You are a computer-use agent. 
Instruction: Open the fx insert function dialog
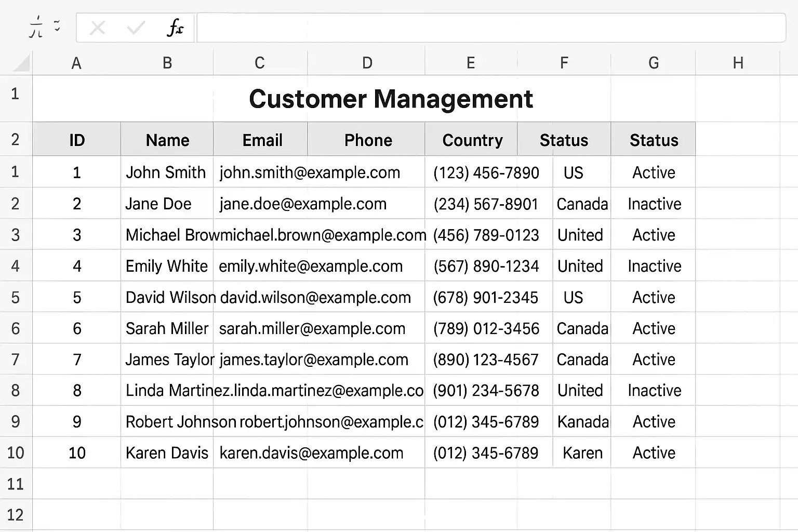pyautogui.click(x=175, y=28)
